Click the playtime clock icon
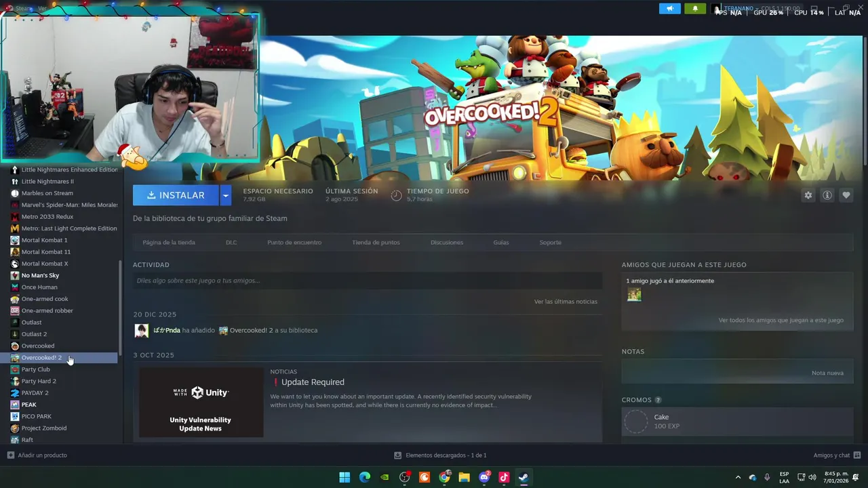 click(396, 195)
